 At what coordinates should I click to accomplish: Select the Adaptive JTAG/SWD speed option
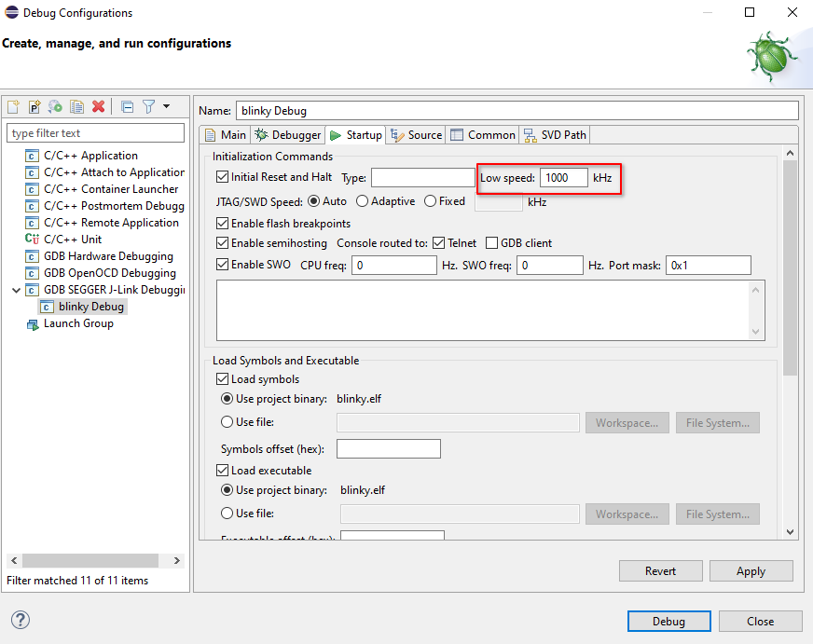point(363,201)
